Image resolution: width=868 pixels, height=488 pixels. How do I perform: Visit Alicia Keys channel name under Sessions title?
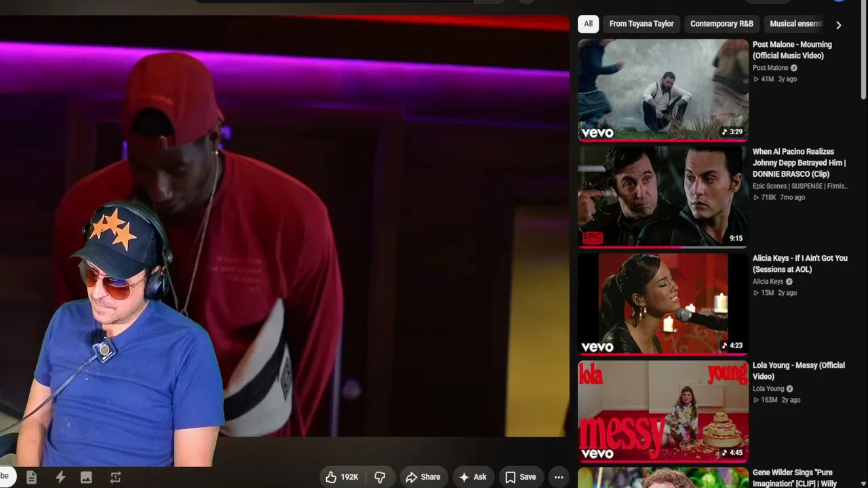[768, 281]
